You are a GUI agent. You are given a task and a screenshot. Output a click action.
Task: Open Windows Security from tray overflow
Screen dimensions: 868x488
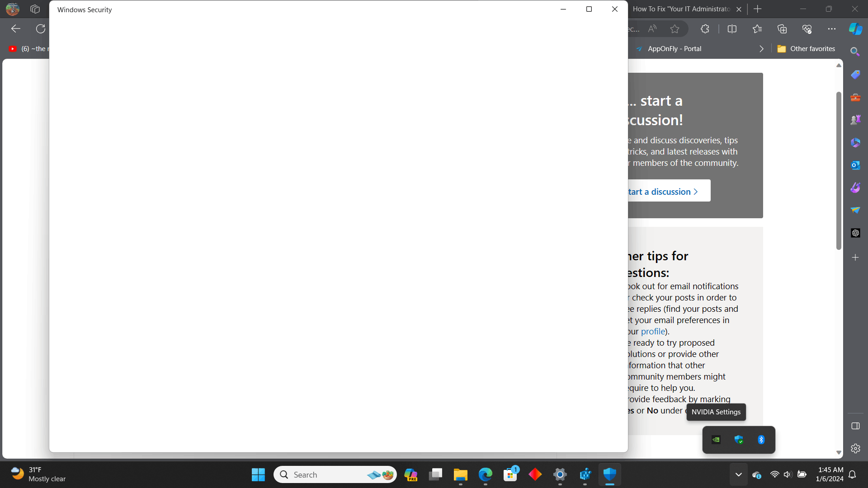point(739,440)
